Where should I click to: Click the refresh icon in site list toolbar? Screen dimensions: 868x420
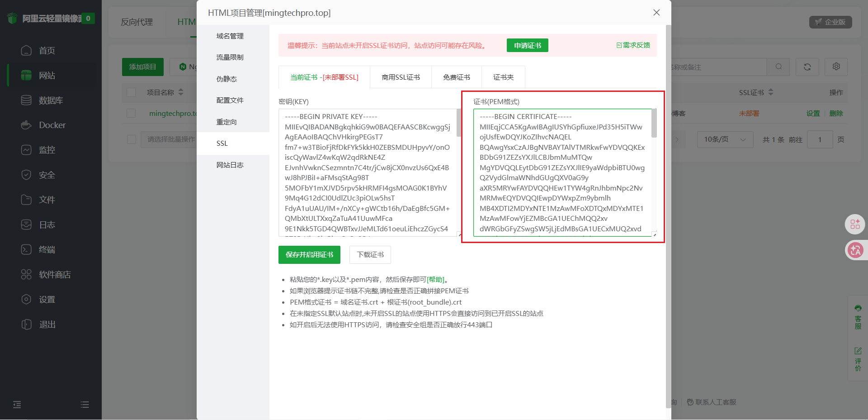tap(807, 67)
